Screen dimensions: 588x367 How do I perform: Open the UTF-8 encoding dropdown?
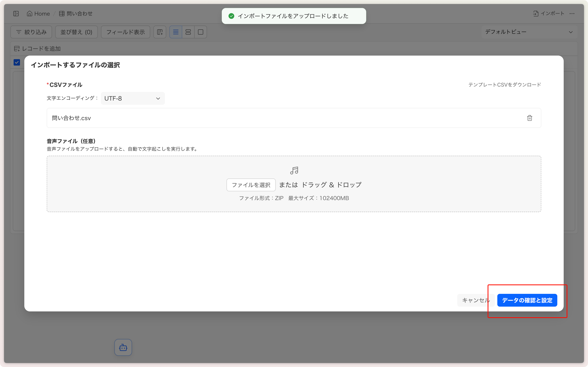(x=133, y=98)
